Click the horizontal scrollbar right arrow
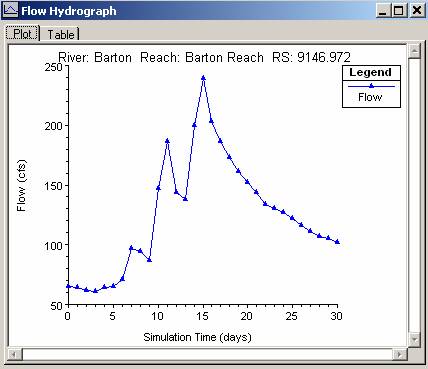This screenshot has width=428, height=369. point(400,354)
